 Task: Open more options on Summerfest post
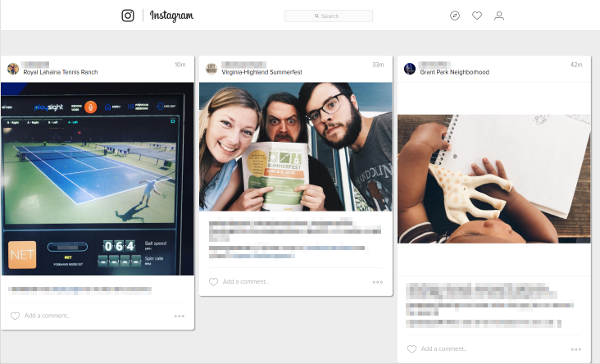[378, 282]
